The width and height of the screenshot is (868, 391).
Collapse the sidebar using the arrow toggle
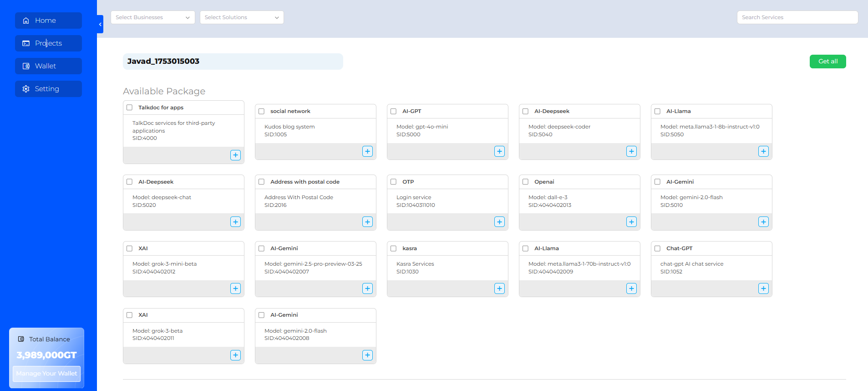pos(100,24)
